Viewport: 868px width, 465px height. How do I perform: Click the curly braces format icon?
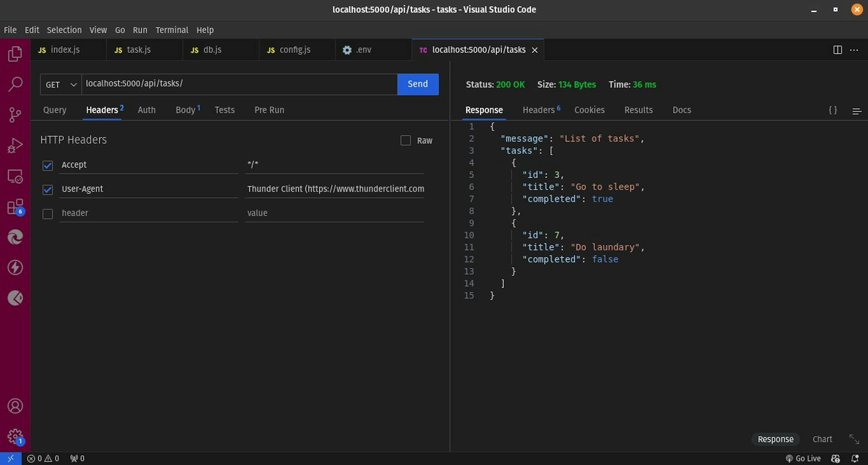point(833,110)
